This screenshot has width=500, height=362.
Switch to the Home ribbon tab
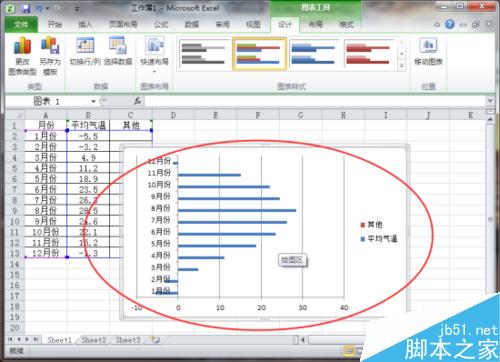(x=55, y=24)
